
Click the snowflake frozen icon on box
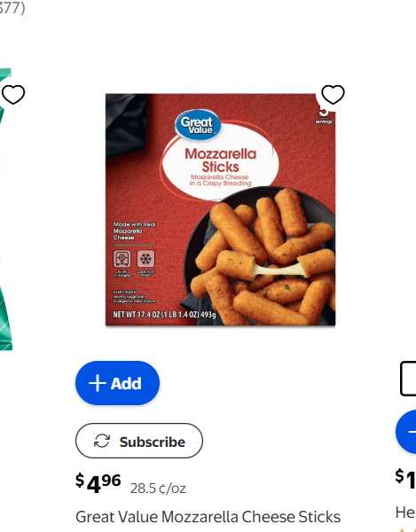point(145,259)
